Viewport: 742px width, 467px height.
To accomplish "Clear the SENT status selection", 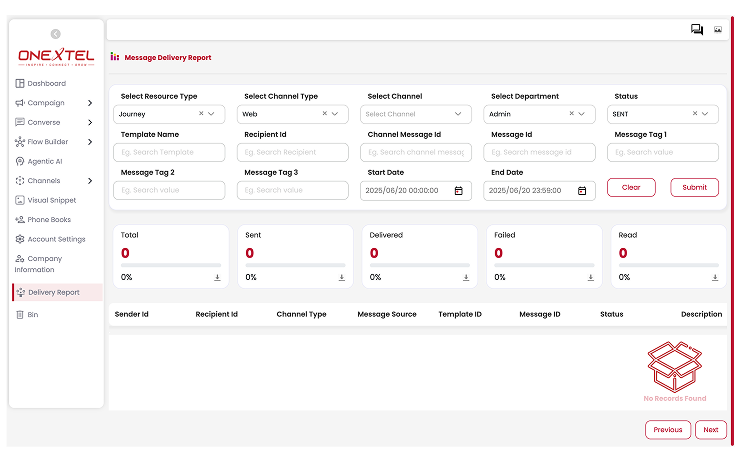I will 695,114.
